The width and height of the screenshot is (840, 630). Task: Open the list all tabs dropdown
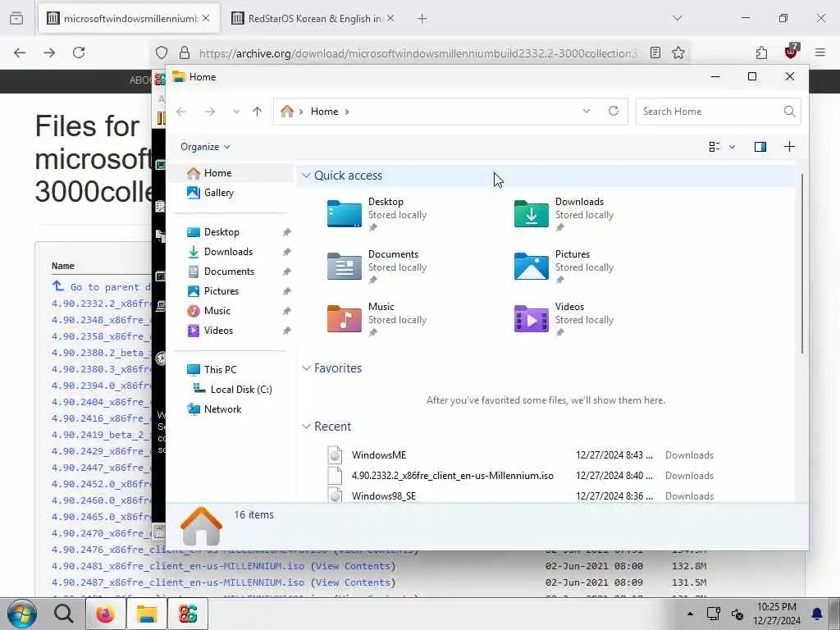tap(678, 18)
